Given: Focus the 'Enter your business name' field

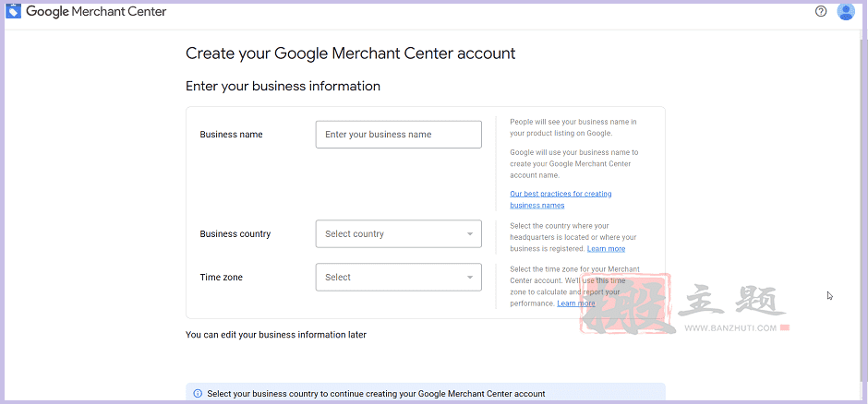Looking at the screenshot, I should pos(398,135).
